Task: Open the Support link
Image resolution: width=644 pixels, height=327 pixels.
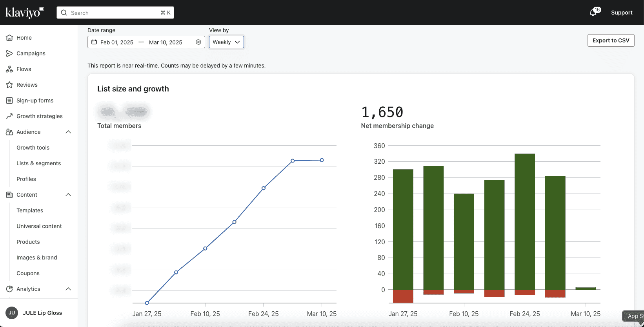Action: coord(622,13)
